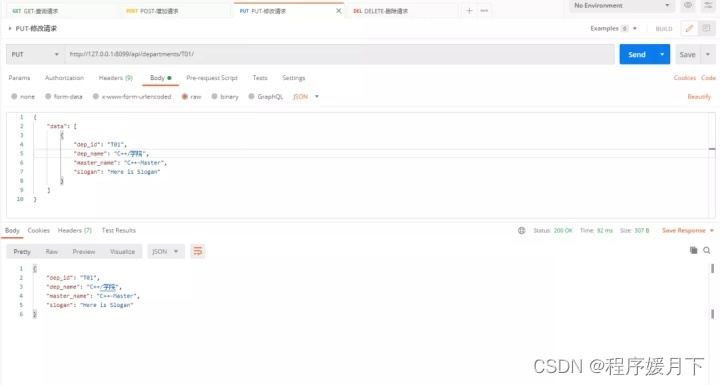720x385 pixels.
Task: Open manage environments settings icon
Action: [708, 6]
